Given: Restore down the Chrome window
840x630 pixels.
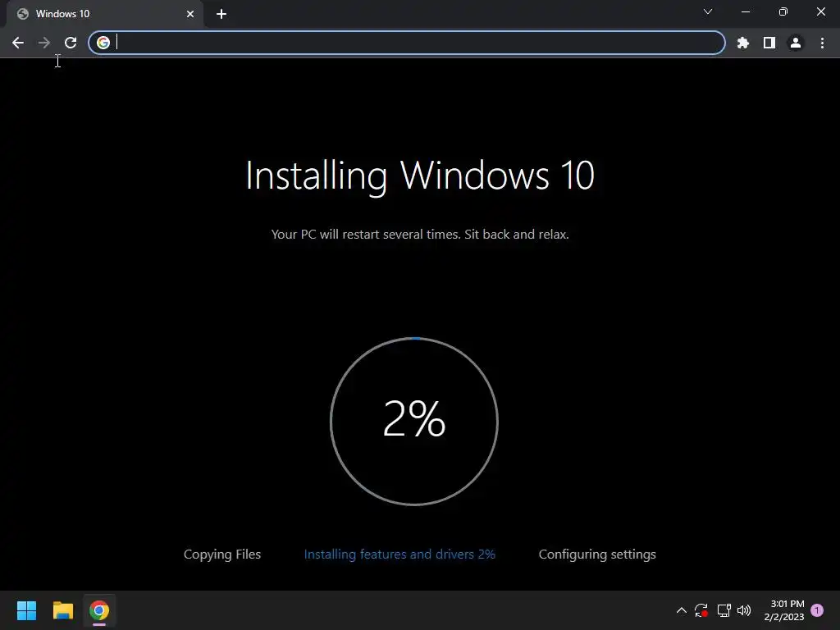Looking at the screenshot, I should click(783, 11).
